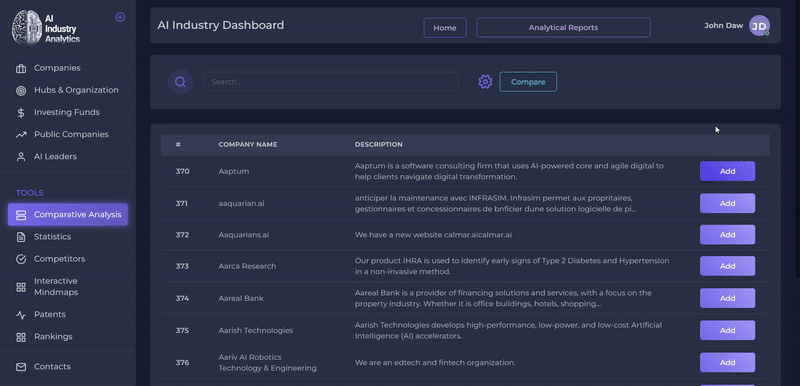Image resolution: width=800 pixels, height=386 pixels.
Task: Add Aarca Research to comparison
Action: tap(728, 266)
